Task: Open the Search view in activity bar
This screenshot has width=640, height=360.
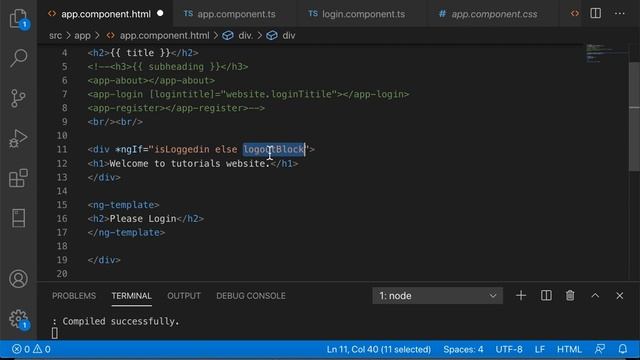Action: coord(18,58)
